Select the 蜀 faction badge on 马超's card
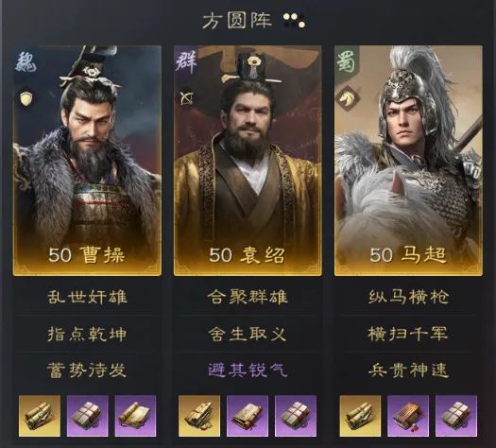The width and height of the screenshot is (496, 448). 347,60
